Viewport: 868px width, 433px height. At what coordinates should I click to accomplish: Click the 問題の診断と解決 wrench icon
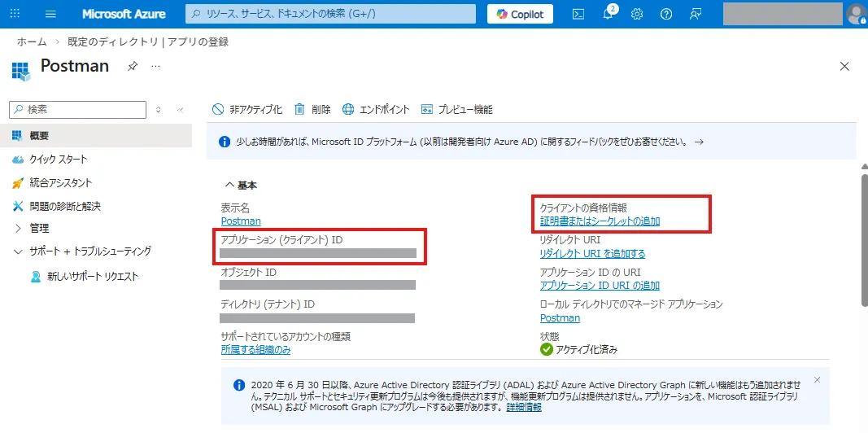click(x=17, y=206)
